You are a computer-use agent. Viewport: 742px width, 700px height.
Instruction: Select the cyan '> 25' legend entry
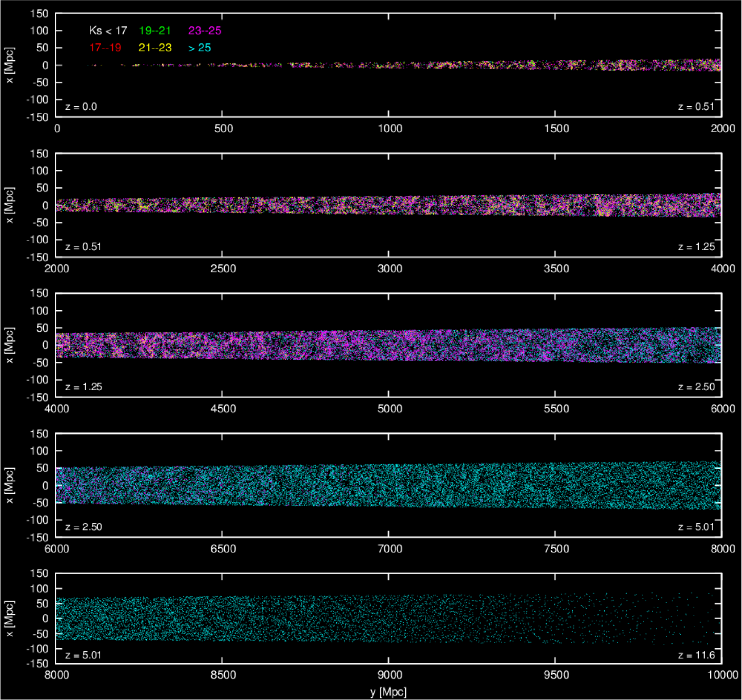coord(199,48)
